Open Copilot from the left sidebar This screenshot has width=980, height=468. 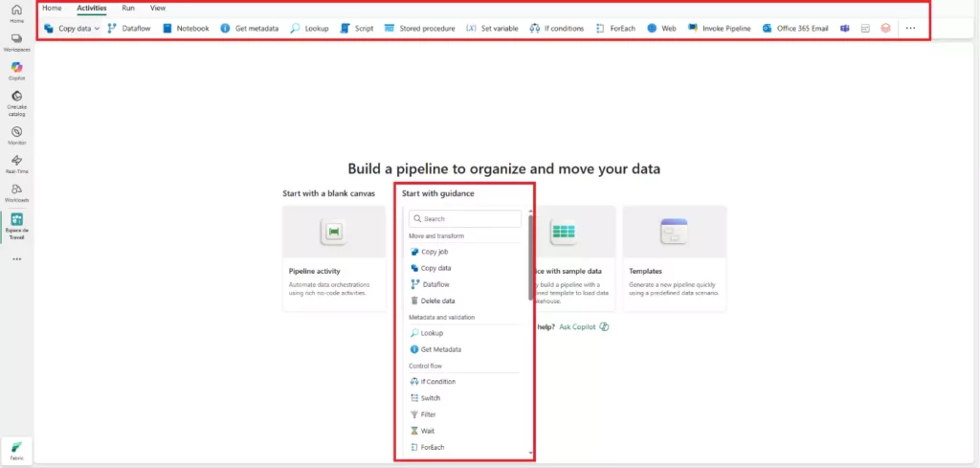click(17, 71)
